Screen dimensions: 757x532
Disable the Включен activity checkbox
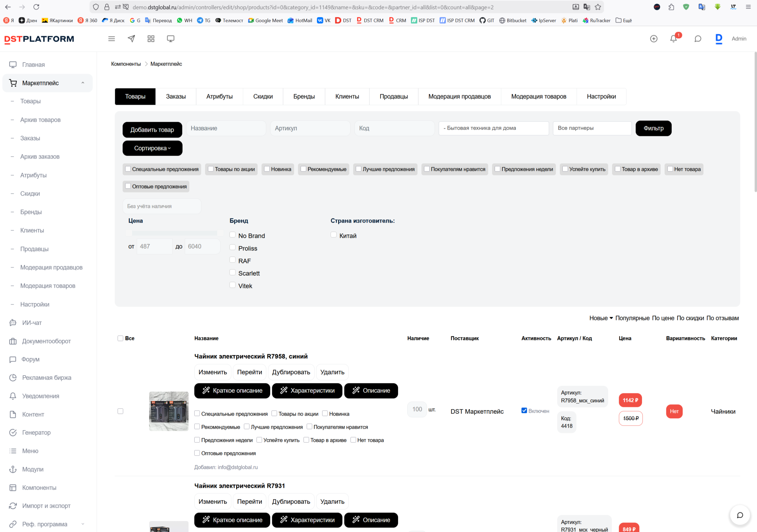(x=524, y=410)
